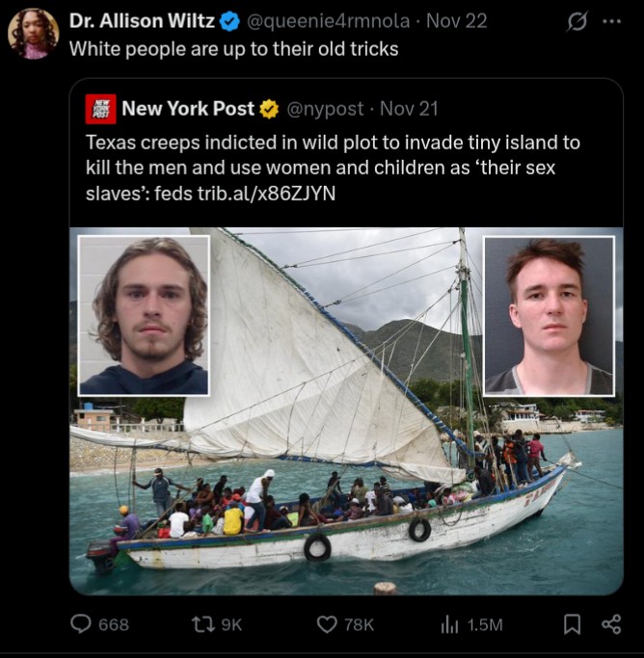Open the trib.al/x86ZJYN link
The image size is (644, 658).
267,194
